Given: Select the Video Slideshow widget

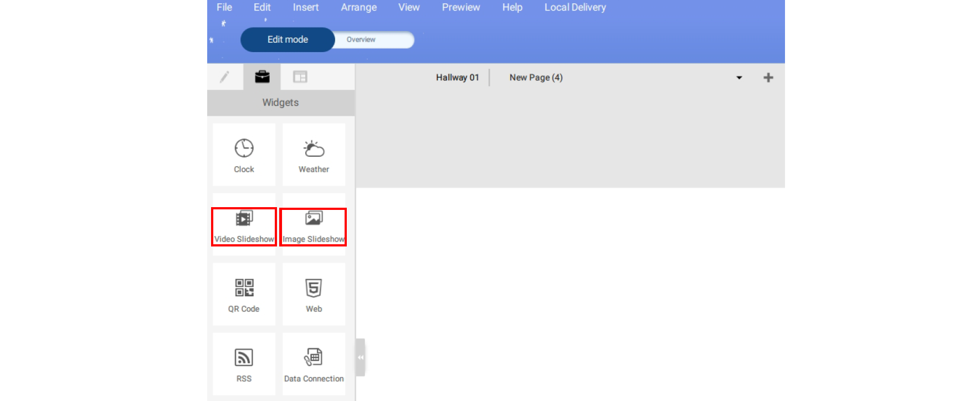Looking at the screenshot, I should pyautogui.click(x=244, y=226).
